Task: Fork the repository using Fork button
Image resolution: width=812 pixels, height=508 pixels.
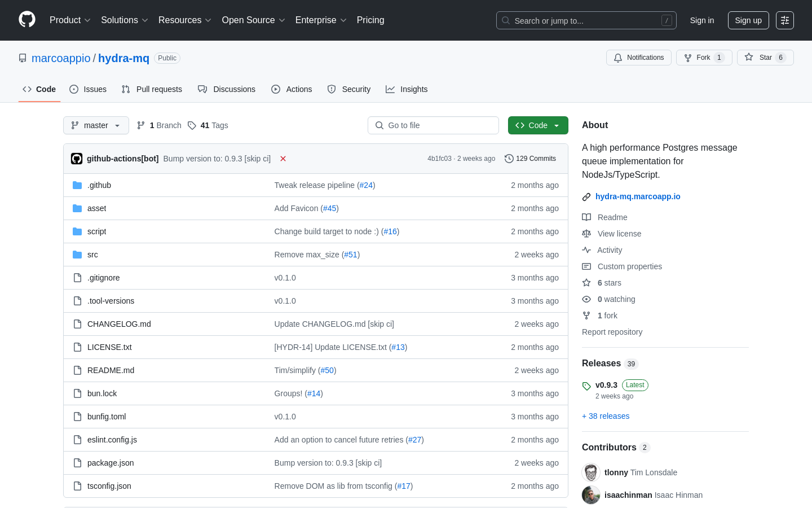Action: (x=704, y=58)
